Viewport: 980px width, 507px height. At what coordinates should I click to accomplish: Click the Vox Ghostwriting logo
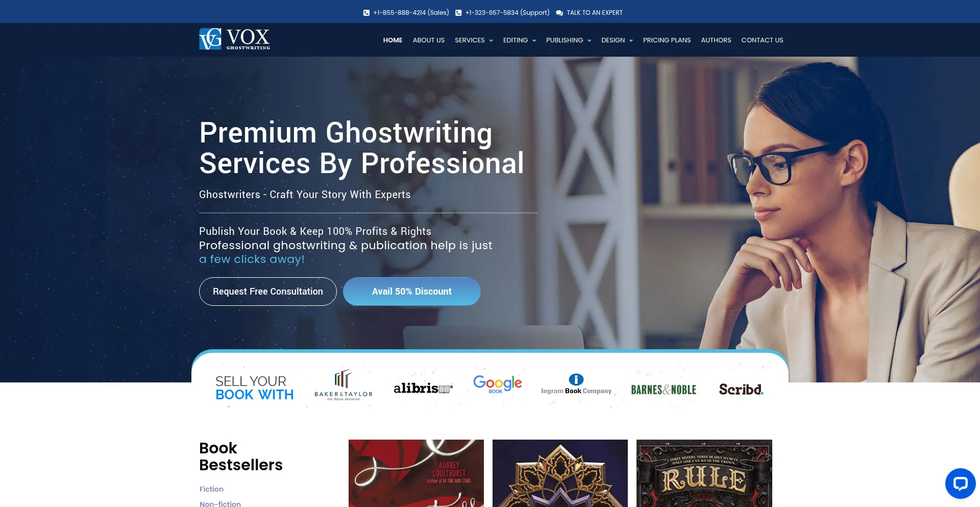point(234,39)
